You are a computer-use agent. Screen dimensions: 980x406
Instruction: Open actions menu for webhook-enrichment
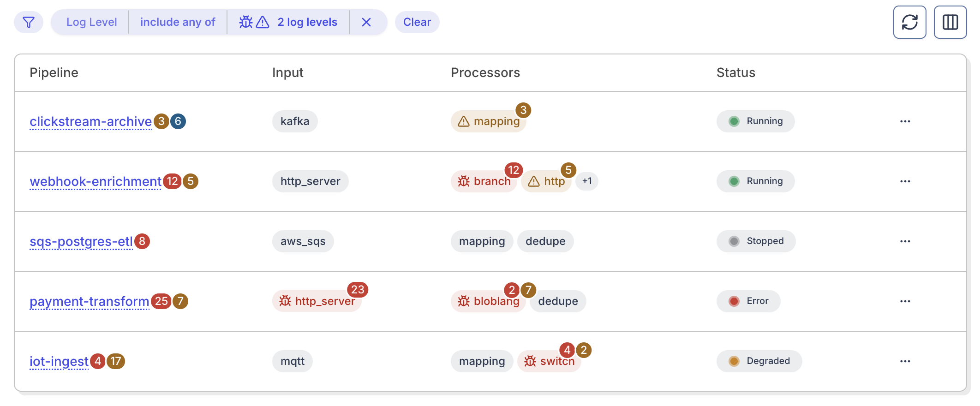tap(905, 181)
